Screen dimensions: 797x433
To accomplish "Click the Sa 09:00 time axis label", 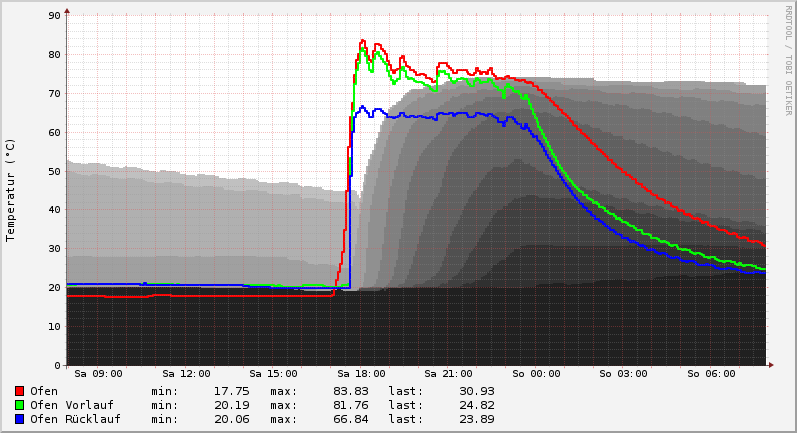I will pyautogui.click(x=98, y=374).
